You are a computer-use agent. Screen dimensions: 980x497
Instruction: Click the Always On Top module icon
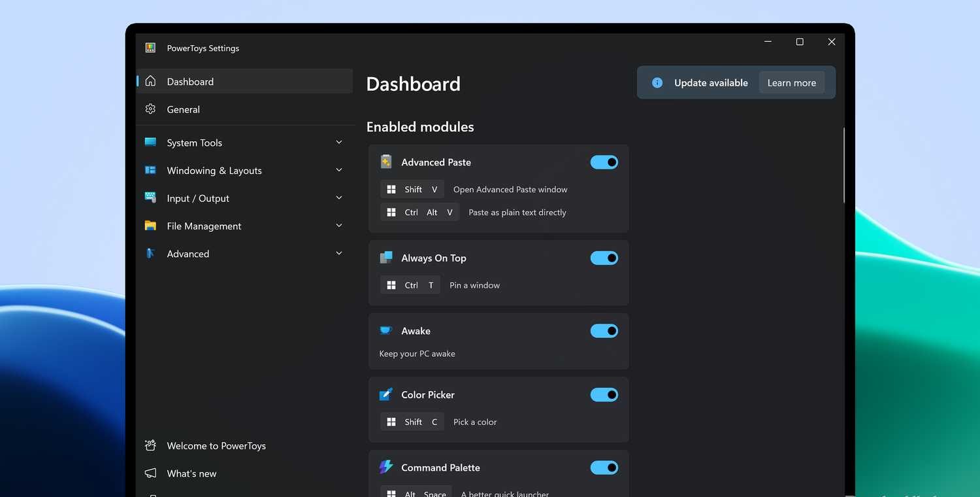(386, 258)
